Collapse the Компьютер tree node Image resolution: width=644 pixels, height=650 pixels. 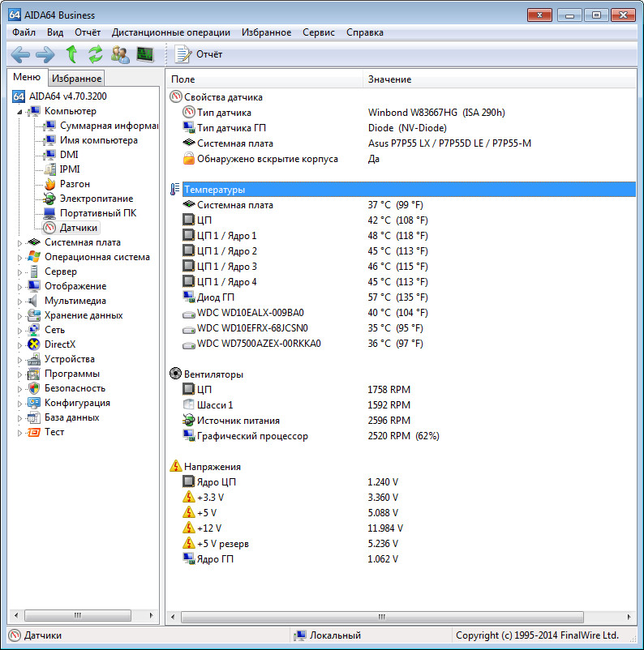(x=19, y=112)
